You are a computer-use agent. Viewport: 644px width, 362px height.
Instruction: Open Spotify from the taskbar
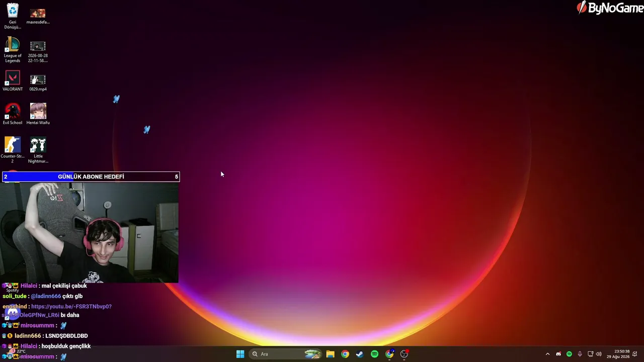coord(374,354)
